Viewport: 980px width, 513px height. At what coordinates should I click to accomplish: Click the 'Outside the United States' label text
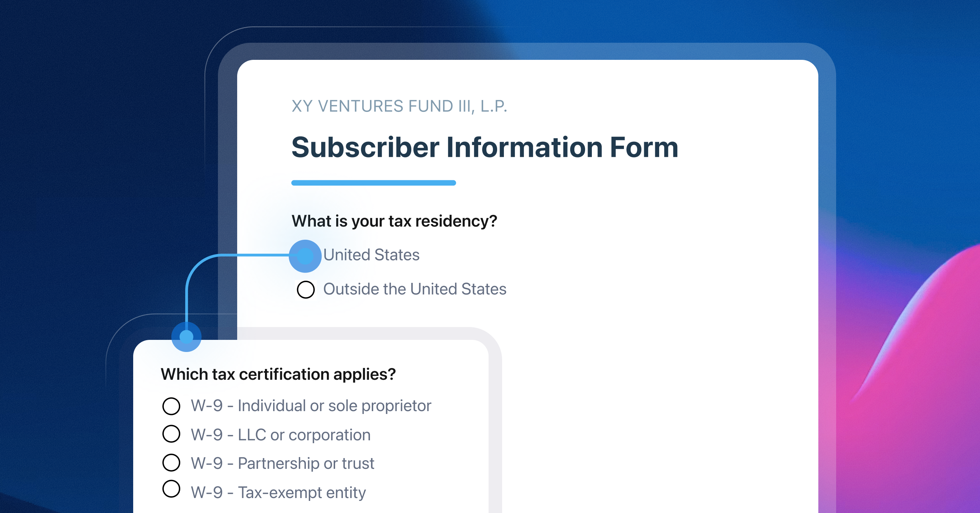tap(415, 289)
